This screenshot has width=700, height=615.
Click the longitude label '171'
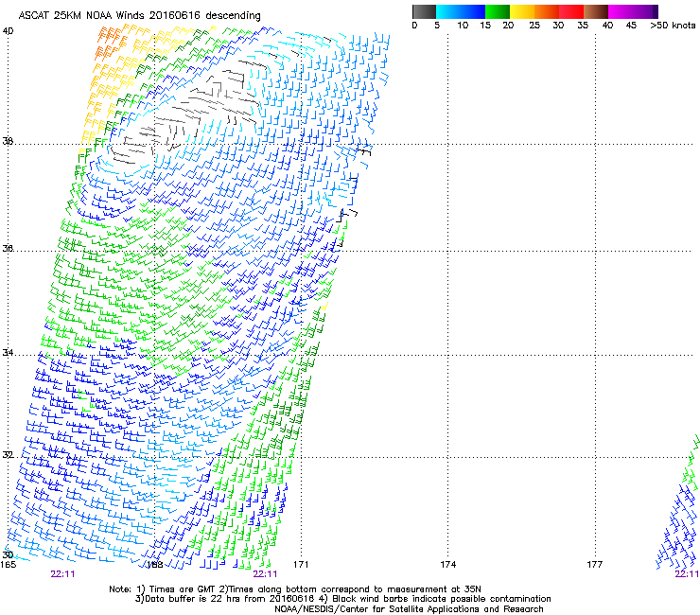pos(301,565)
